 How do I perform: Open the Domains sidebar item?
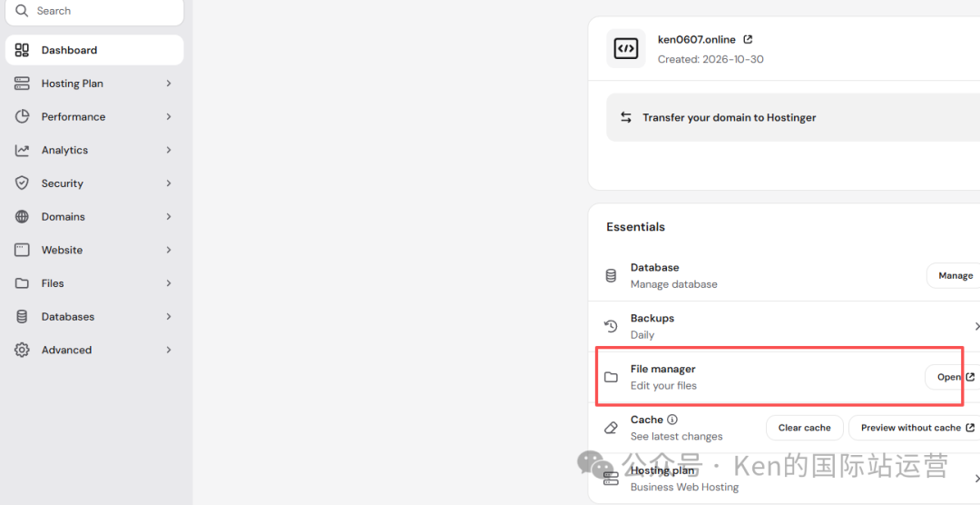click(94, 216)
